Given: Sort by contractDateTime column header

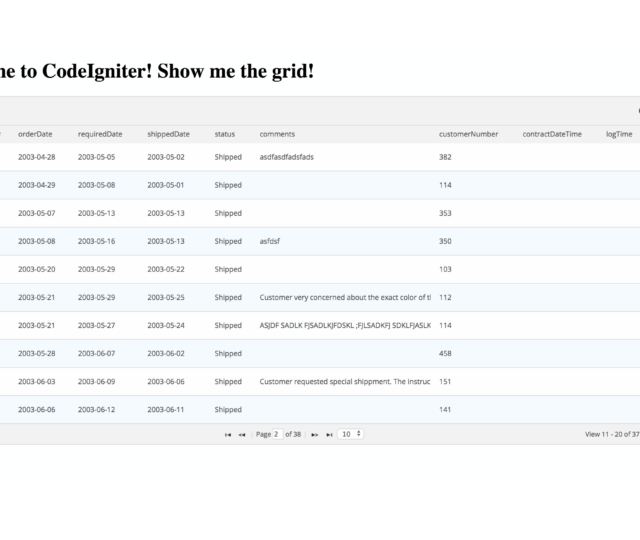Looking at the screenshot, I should [552, 134].
